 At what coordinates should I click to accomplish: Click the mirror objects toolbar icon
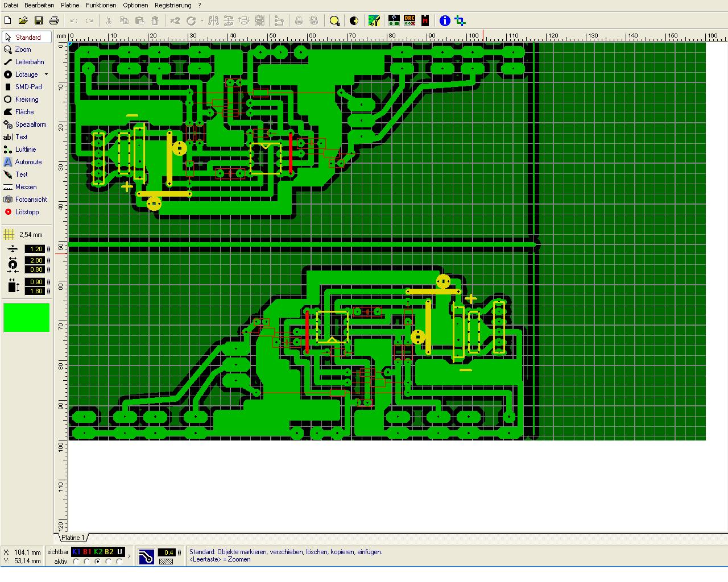click(x=213, y=20)
